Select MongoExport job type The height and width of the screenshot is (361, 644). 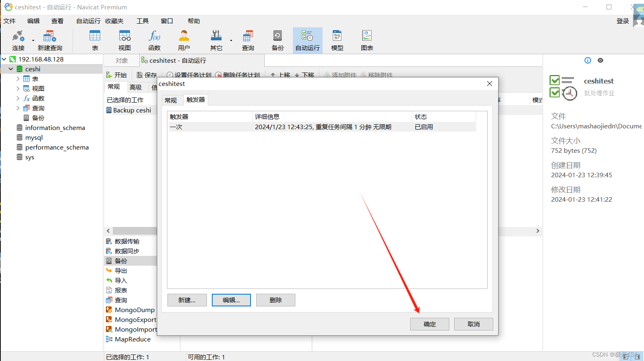point(131,319)
